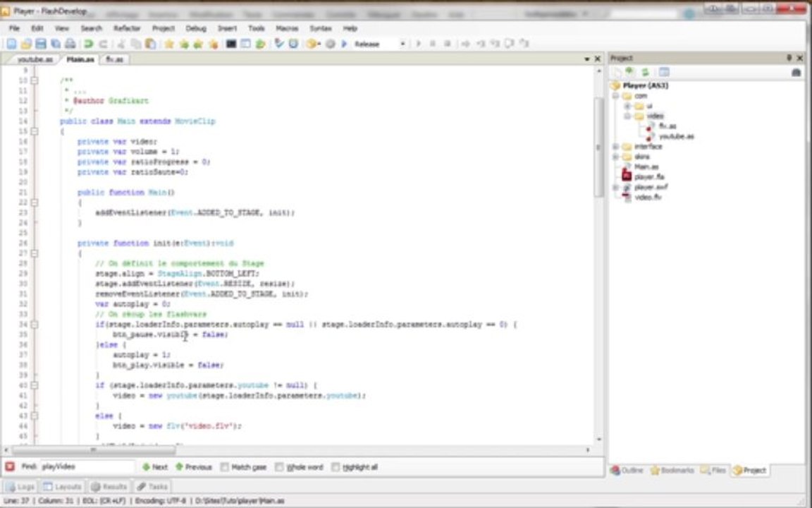Click the blue Test Project play icon
Screen dimensions: 812x508
[344, 44]
